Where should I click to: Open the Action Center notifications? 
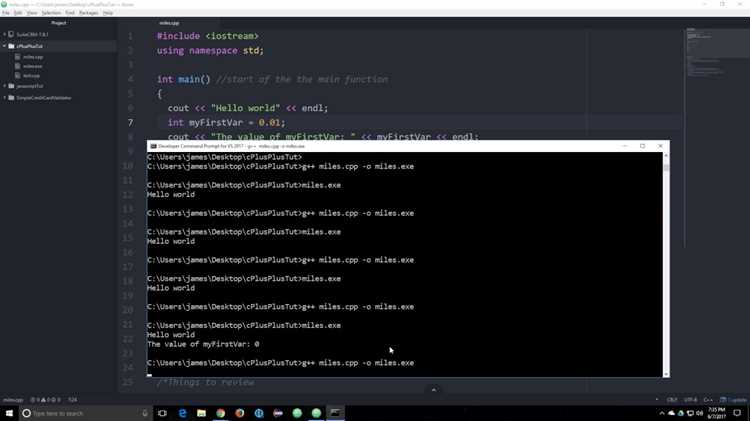[x=737, y=413]
